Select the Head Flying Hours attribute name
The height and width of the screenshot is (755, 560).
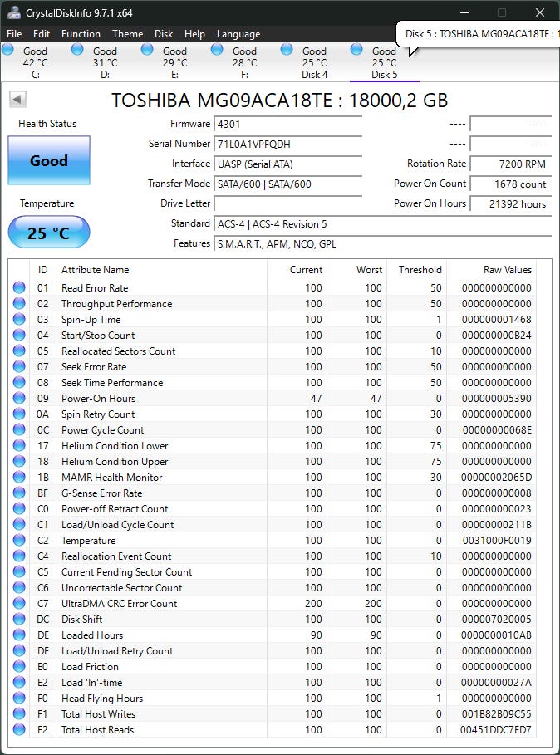pyautogui.click(x=102, y=699)
